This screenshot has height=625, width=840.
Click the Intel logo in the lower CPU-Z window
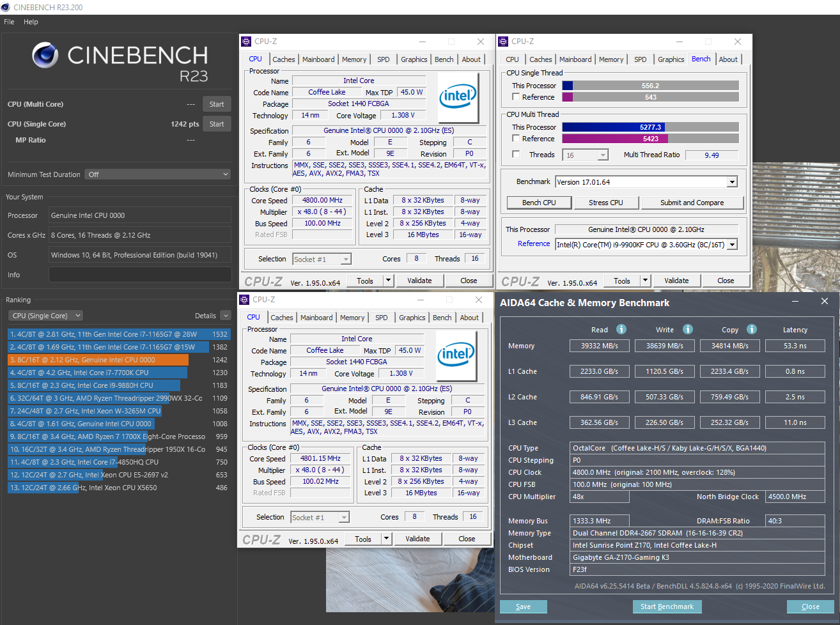456,356
